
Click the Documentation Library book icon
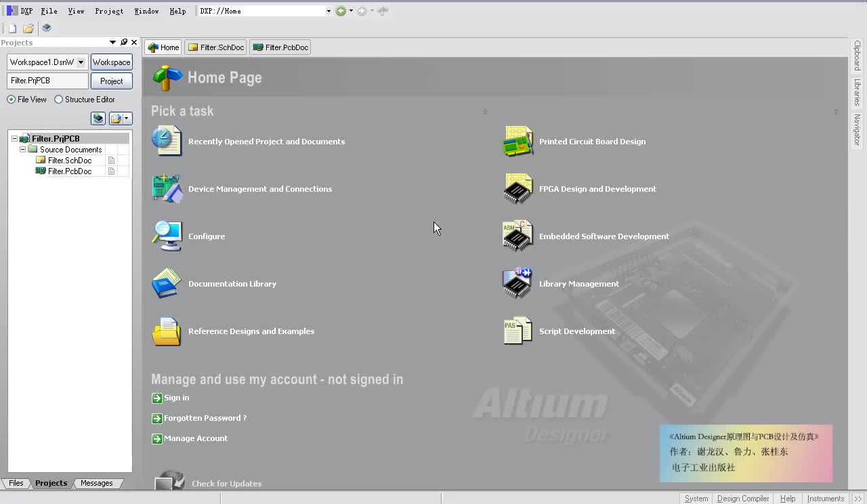167,283
